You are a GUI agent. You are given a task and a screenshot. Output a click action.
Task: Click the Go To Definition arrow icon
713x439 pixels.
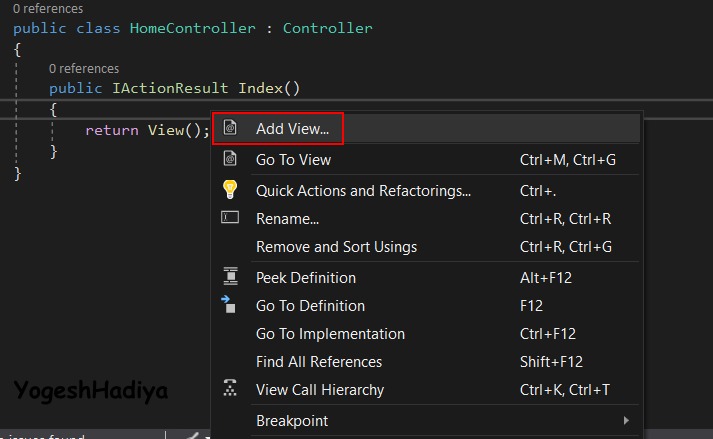coord(229,304)
